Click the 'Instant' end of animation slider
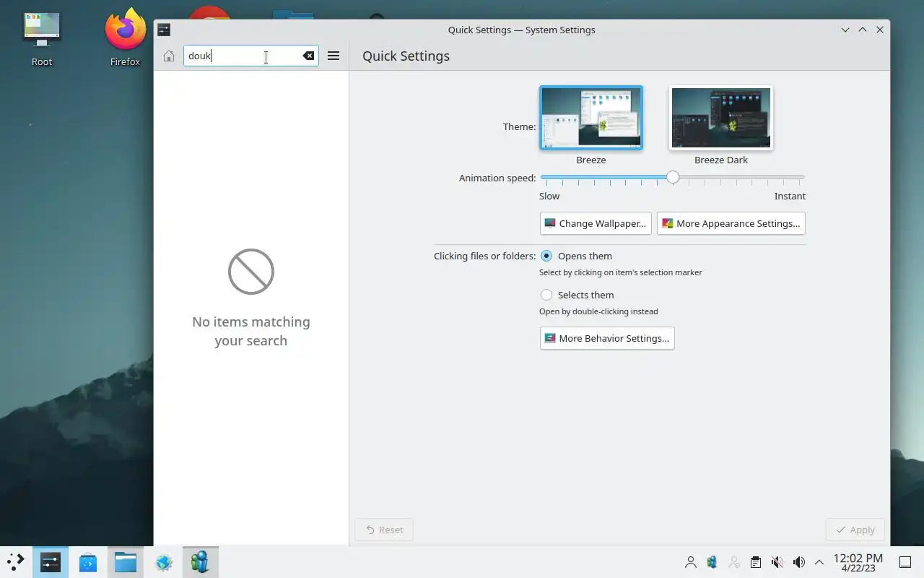The width and height of the screenshot is (924, 578). (790, 196)
